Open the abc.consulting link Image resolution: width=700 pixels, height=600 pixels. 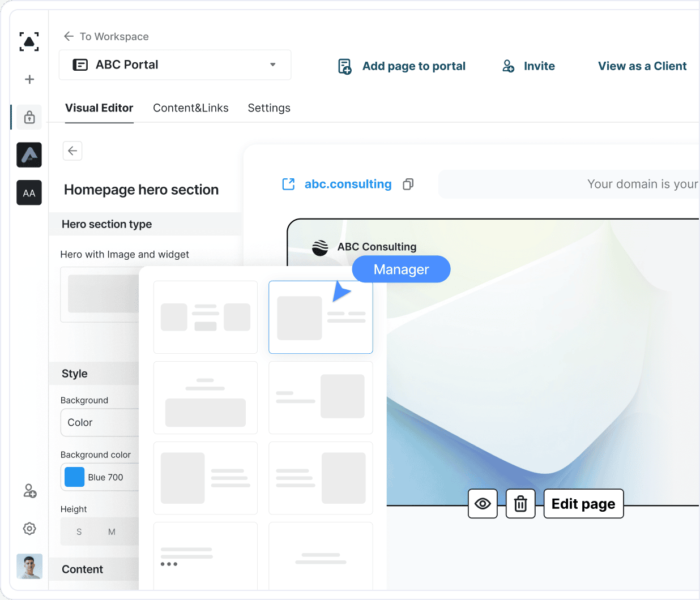348,184
